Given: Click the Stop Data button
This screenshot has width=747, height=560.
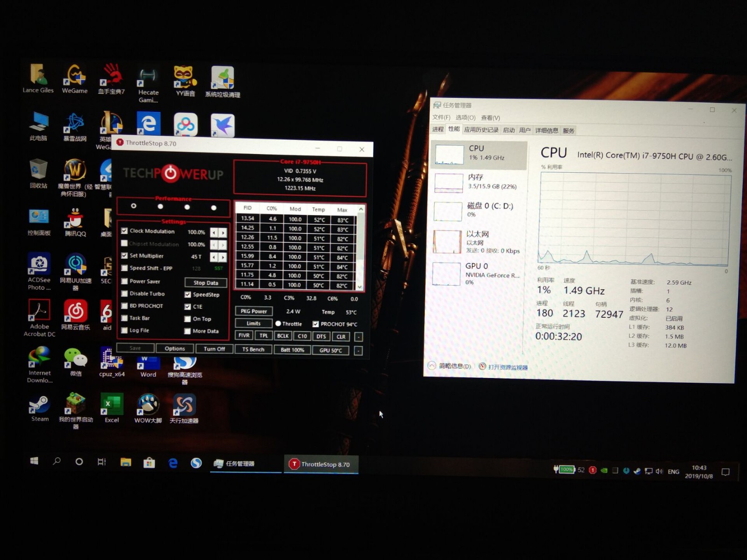Looking at the screenshot, I should (x=206, y=283).
